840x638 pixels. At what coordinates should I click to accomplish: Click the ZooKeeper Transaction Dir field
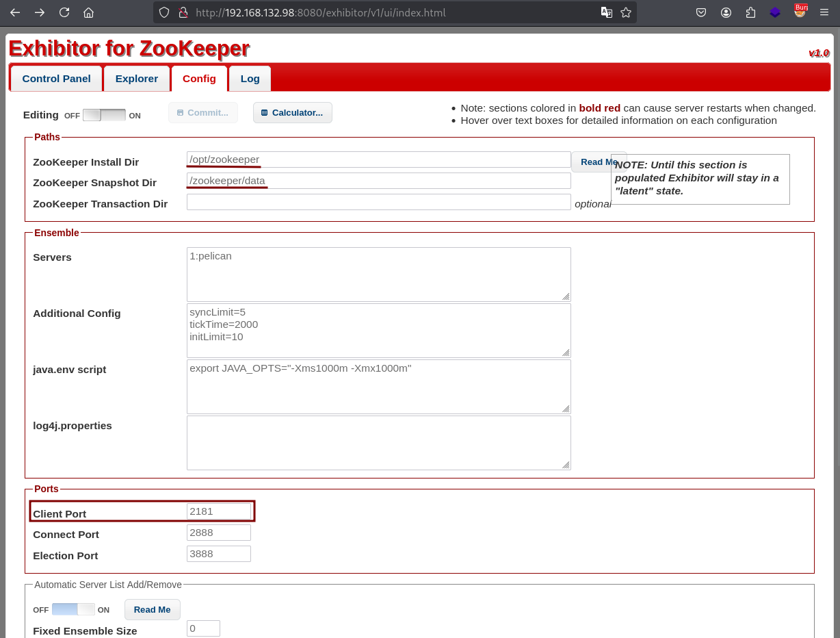[x=379, y=202]
